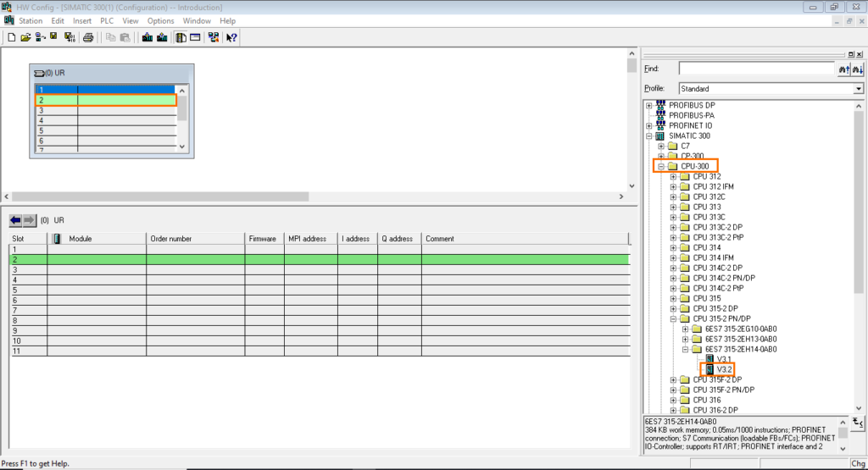Click the catalog panel dock icon
The image size is (868, 470).
pyautogui.click(x=851, y=54)
